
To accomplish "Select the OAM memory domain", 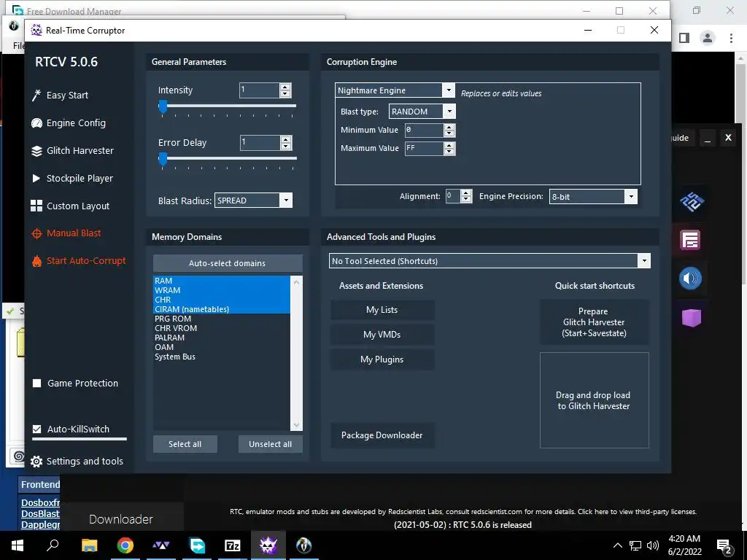I will point(222,347).
